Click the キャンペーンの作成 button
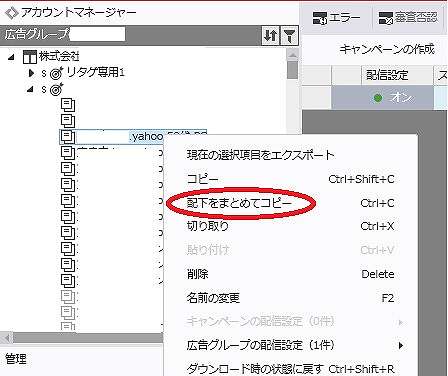 [x=387, y=49]
